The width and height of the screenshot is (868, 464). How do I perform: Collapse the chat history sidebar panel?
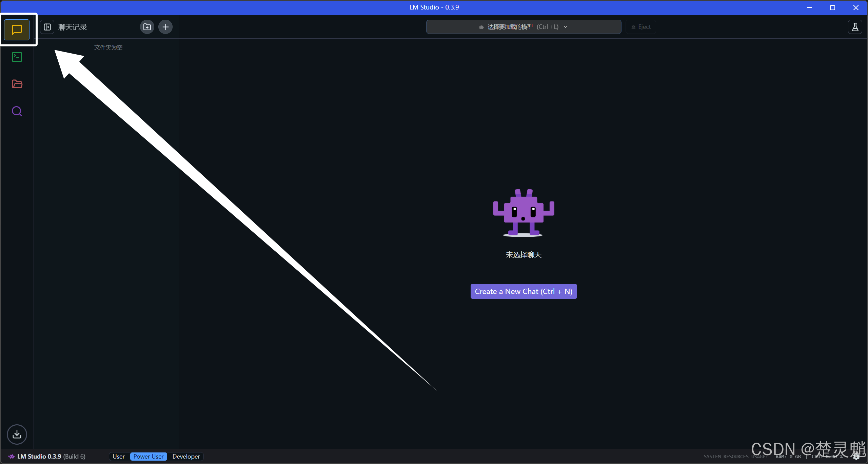click(x=47, y=27)
